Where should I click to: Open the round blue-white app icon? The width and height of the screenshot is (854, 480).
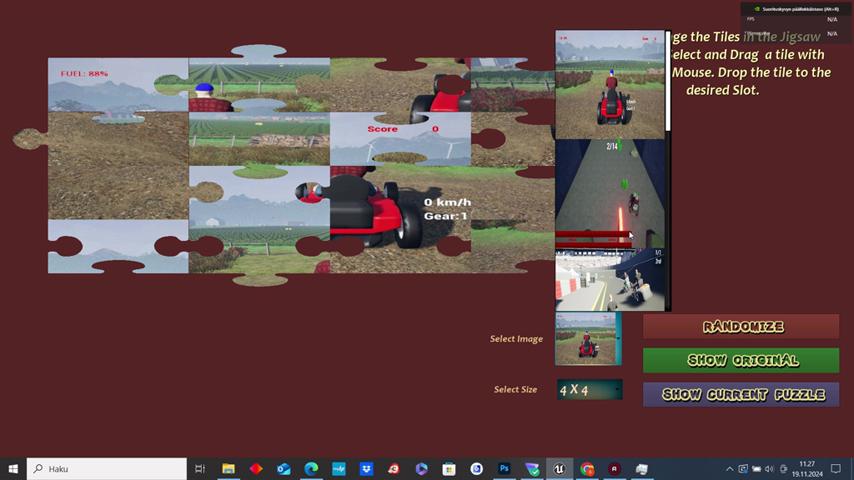477,469
